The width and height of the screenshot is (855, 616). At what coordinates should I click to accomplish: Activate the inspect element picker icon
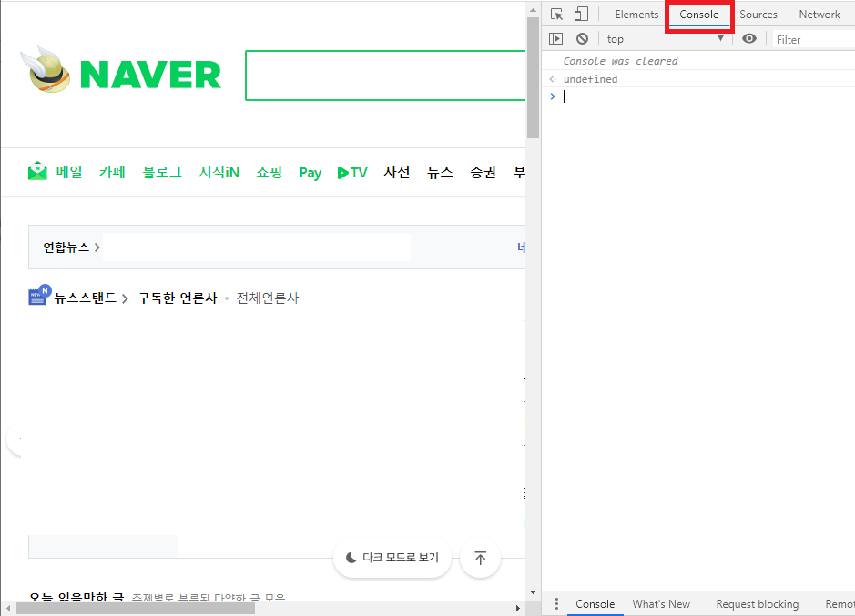click(x=556, y=15)
